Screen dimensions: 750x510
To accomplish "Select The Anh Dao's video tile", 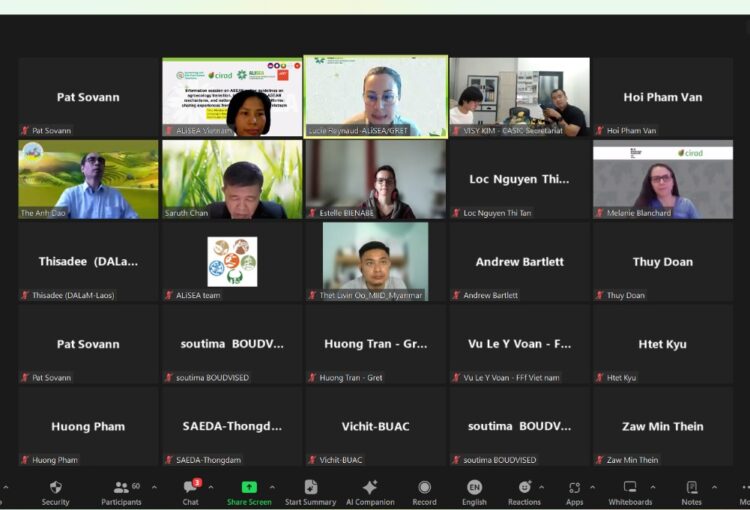I will coord(88,179).
